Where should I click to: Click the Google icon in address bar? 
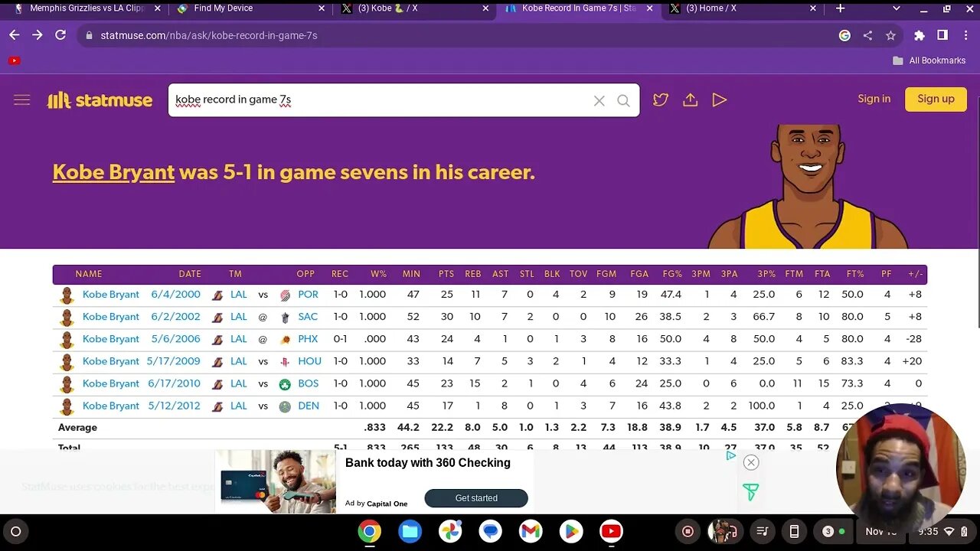point(844,35)
